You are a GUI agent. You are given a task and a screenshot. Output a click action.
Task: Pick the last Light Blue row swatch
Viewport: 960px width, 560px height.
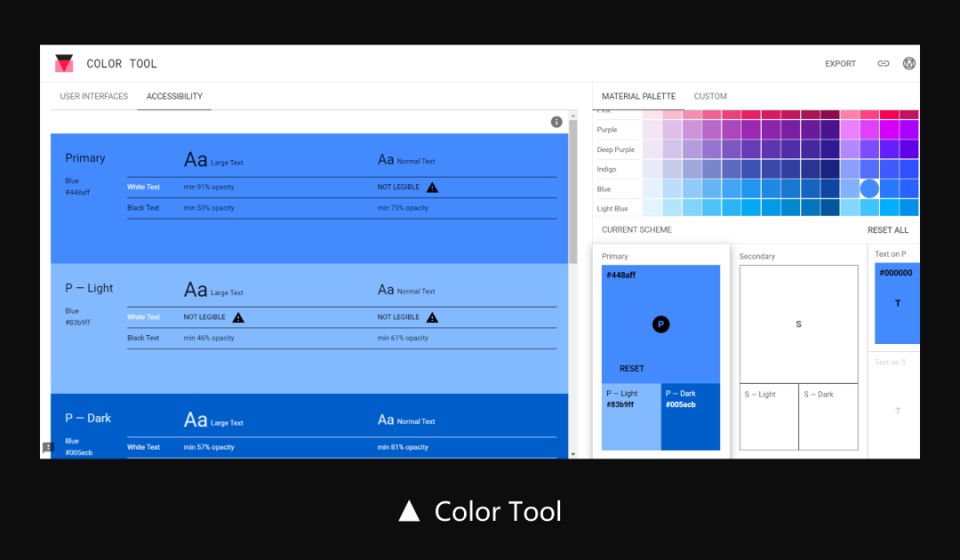908,207
